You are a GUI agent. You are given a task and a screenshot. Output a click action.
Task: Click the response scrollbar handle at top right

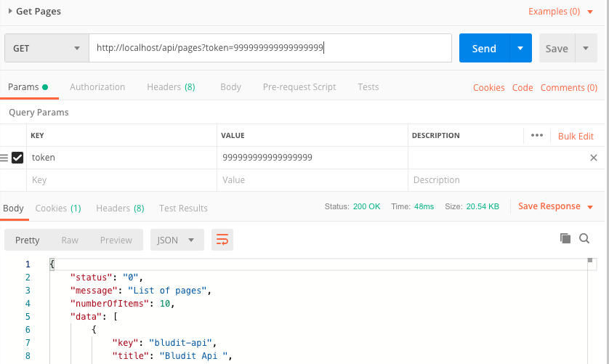point(590,260)
